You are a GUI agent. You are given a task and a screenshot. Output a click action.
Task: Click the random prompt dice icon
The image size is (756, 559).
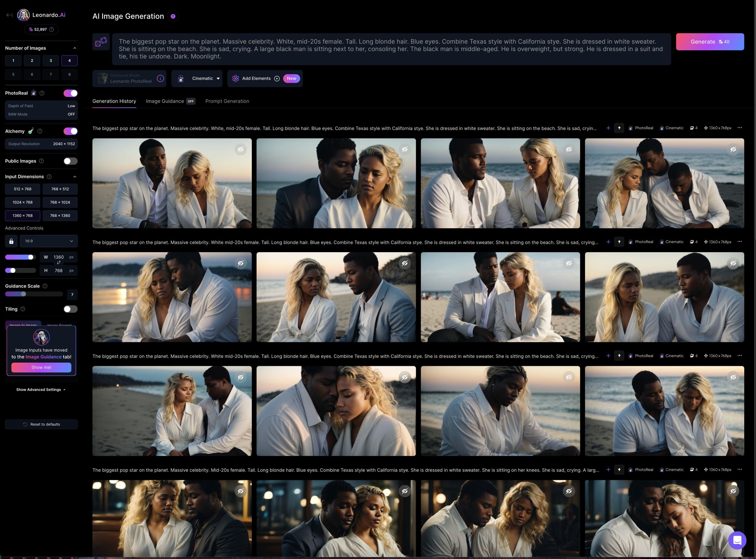[x=101, y=42]
